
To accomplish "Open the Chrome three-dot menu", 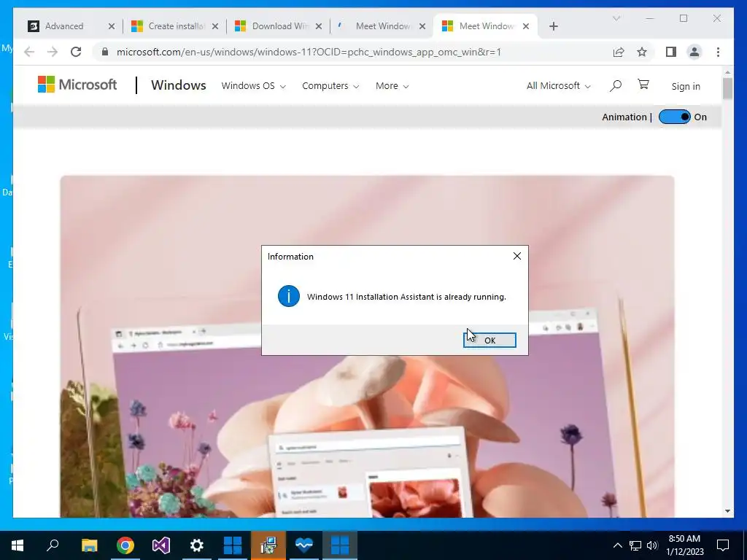I will click(718, 52).
